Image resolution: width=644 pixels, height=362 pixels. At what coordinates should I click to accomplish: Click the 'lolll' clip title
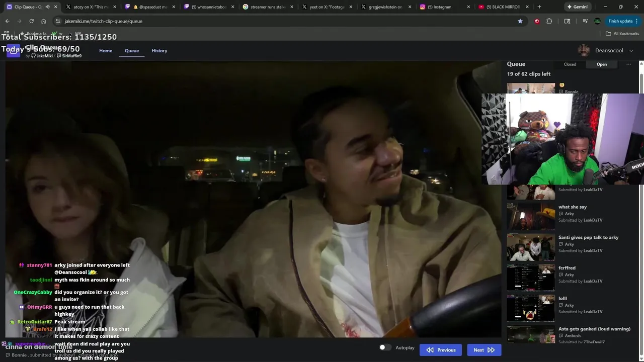(x=562, y=298)
